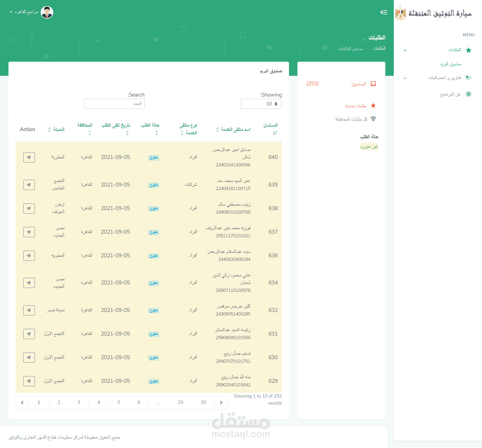The width and height of the screenshot is (482, 448).
Task: Collapse the sidebar using the arrow icon
Action: click(384, 12)
